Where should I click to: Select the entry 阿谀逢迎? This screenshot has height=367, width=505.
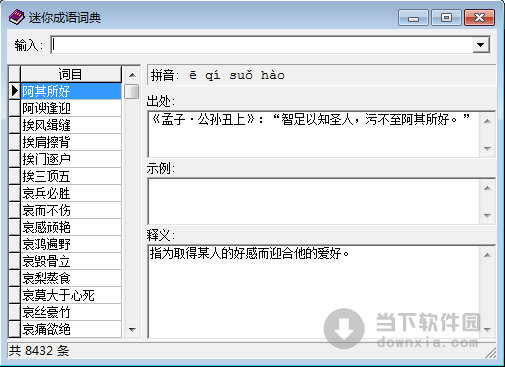pyautogui.click(x=71, y=108)
